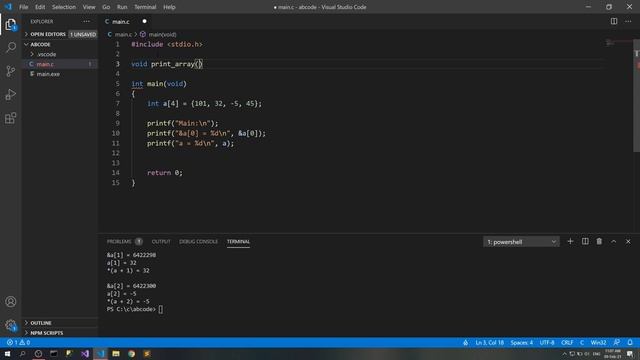Image resolution: width=640 pixels, height=360 pixels.
Task: Open the Go menu
Action: click(106, 7)
